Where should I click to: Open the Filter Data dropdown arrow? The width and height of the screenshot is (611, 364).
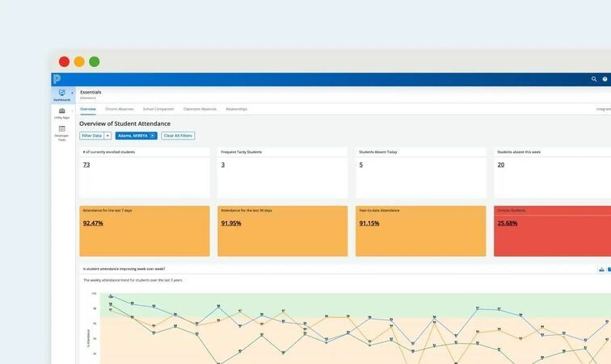tap(107, 136)
